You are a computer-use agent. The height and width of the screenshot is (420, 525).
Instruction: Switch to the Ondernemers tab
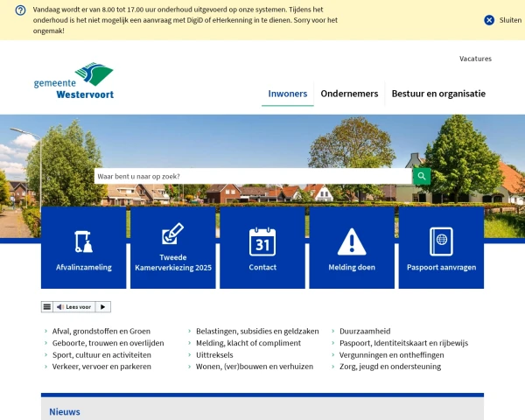click(349, 94)
